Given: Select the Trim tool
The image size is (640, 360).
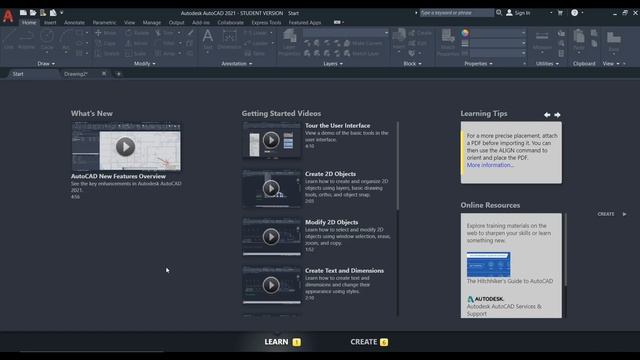Looking at the screenshot, I should pyautogui.click(x=165, y=33).
